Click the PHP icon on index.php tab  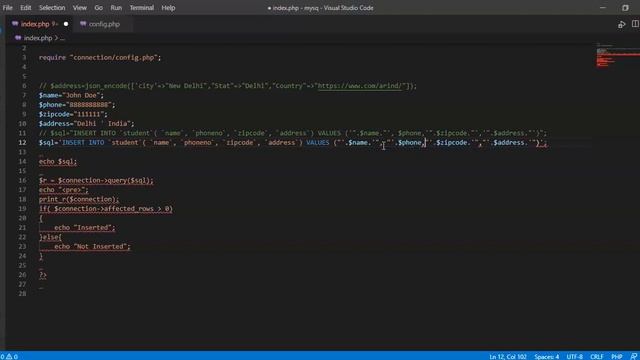pos(15,24)
